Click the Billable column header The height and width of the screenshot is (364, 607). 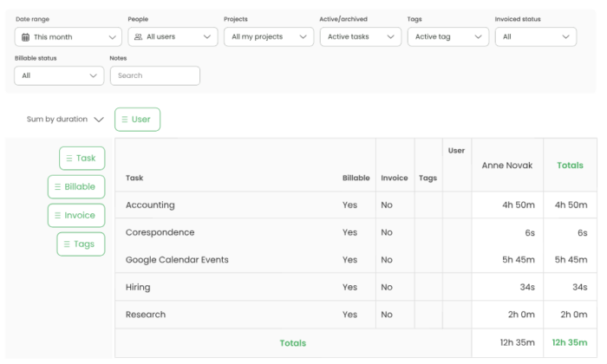click(356, 178)
